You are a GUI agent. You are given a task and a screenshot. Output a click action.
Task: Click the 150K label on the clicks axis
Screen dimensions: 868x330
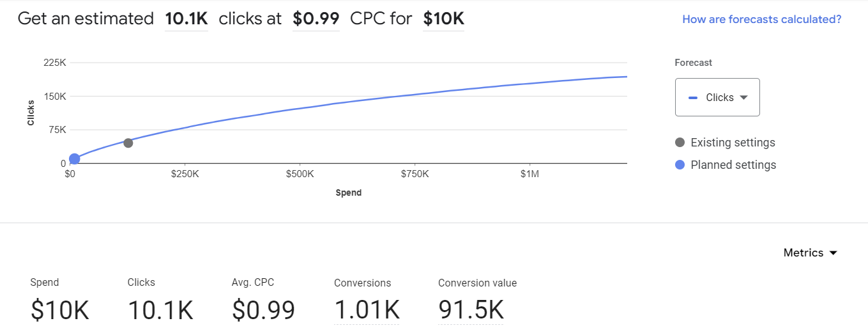tap(54, 97)
